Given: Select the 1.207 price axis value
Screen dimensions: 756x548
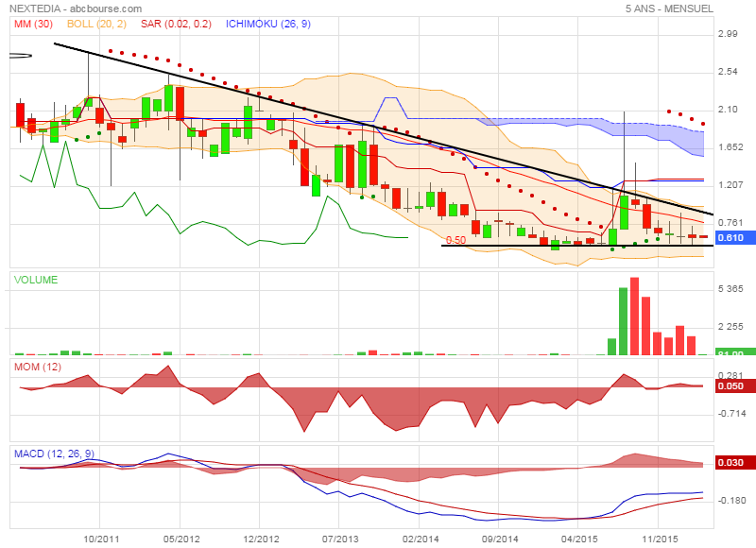Looking at the screenshot, I should [730, 185].
